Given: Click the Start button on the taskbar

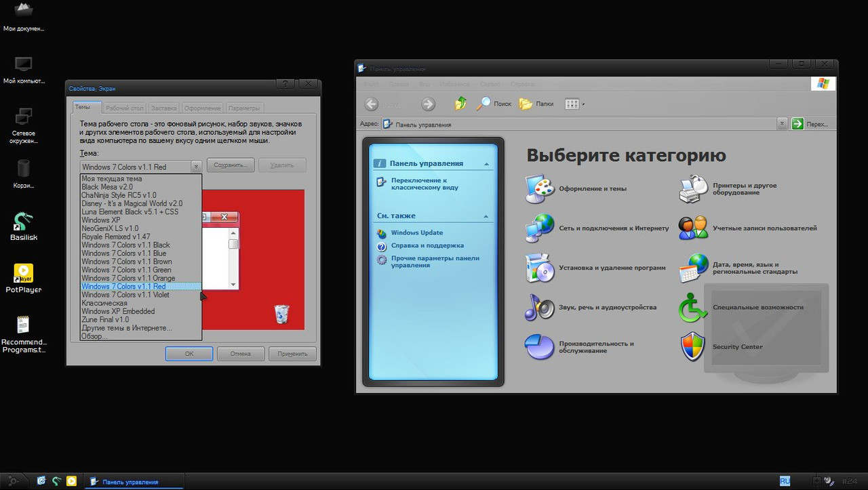Looking at the screenshot, I should pos(12,481).
